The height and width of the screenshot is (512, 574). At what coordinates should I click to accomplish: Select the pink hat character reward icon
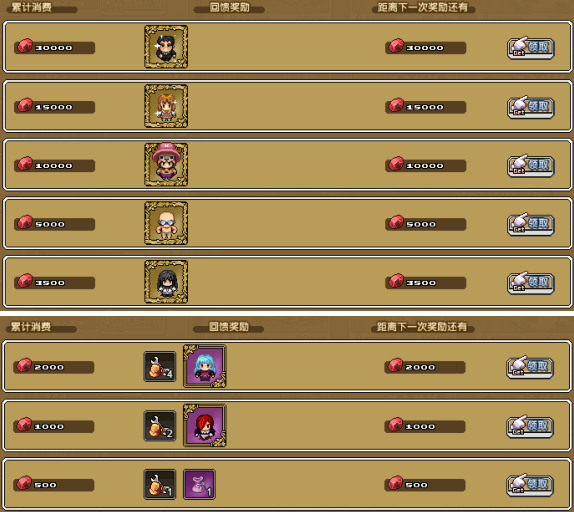166,165
